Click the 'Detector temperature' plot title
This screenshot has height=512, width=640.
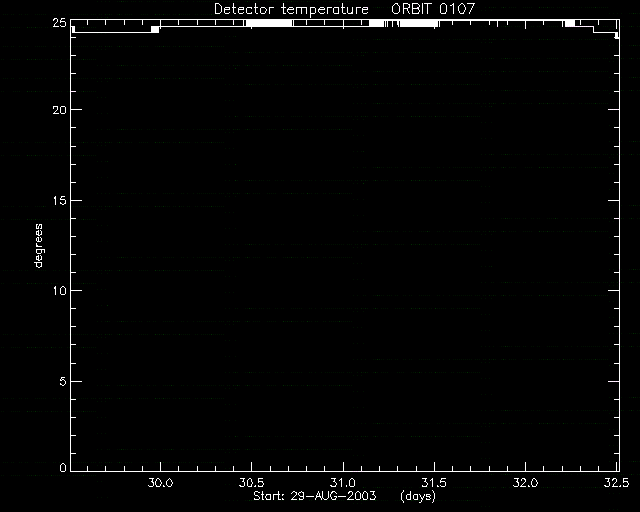pyautogui.click(x=291, y=9)
